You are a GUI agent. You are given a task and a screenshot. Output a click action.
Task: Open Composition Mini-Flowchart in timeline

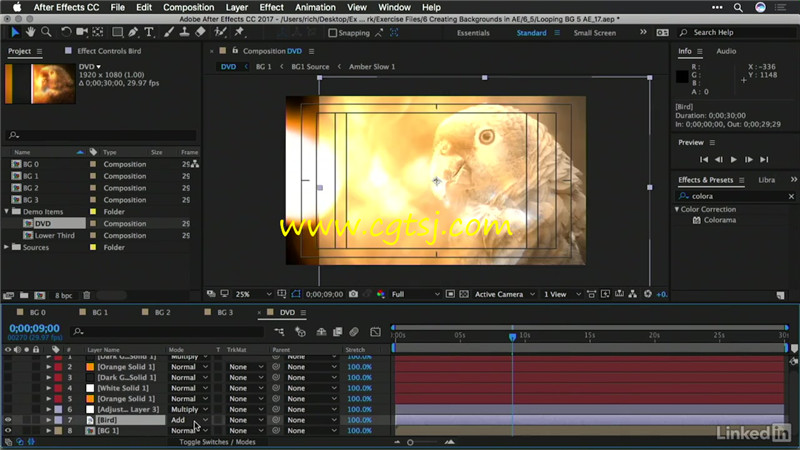279,332
